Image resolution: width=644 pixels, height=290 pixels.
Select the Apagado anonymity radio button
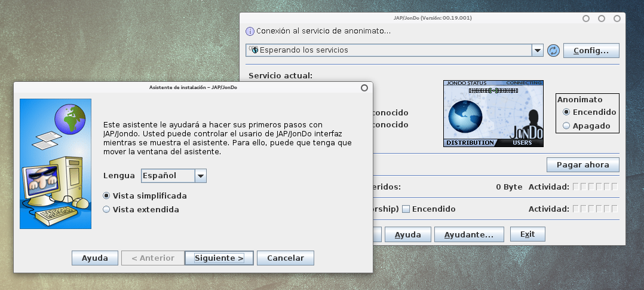566,126
